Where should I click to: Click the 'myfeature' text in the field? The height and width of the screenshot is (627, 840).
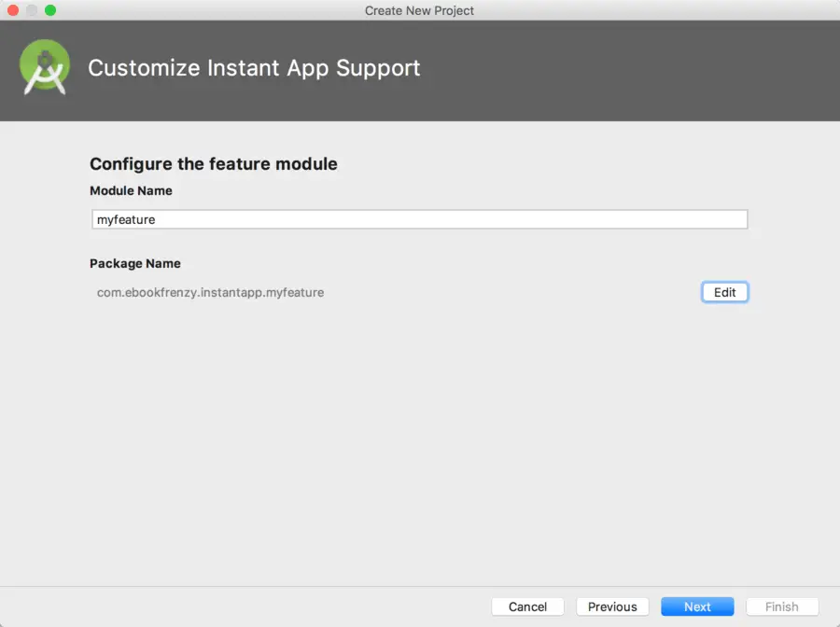126,219
